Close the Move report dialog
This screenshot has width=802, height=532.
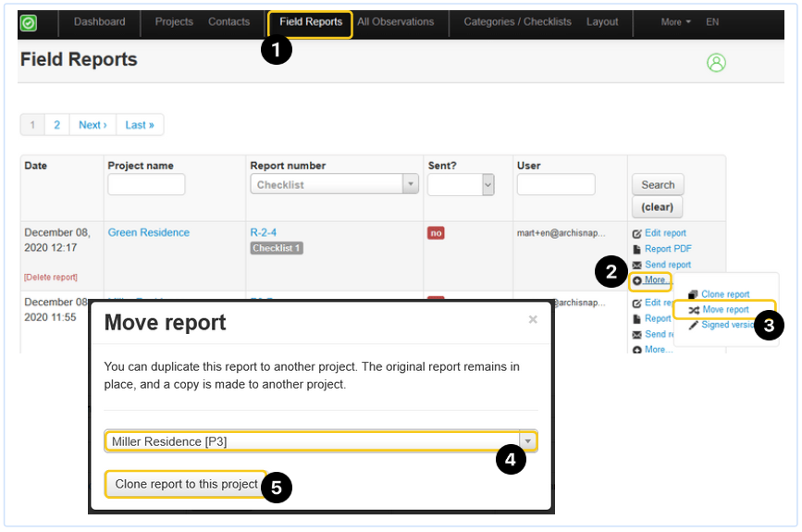coord(533,320)
